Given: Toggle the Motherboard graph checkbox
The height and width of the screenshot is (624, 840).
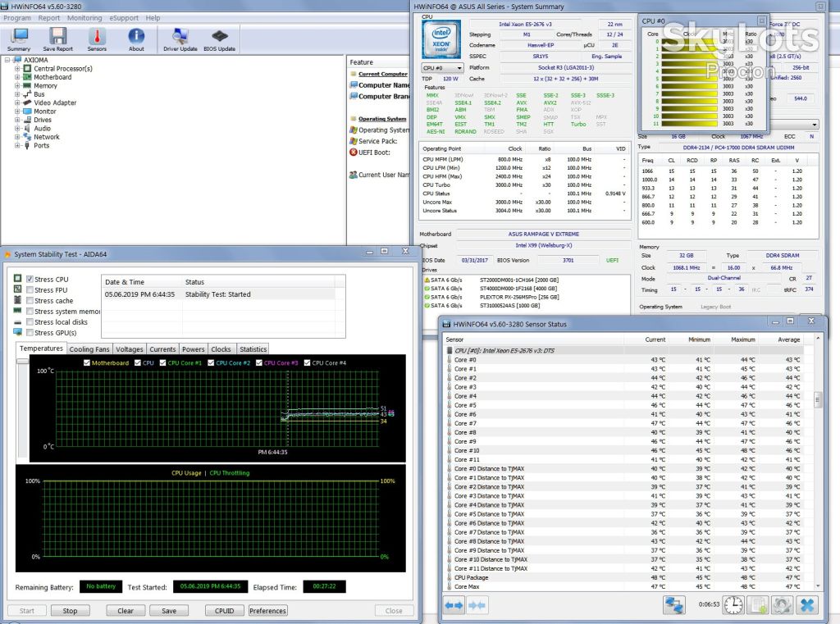Looking at the screenshot, I should click(87, 362).
